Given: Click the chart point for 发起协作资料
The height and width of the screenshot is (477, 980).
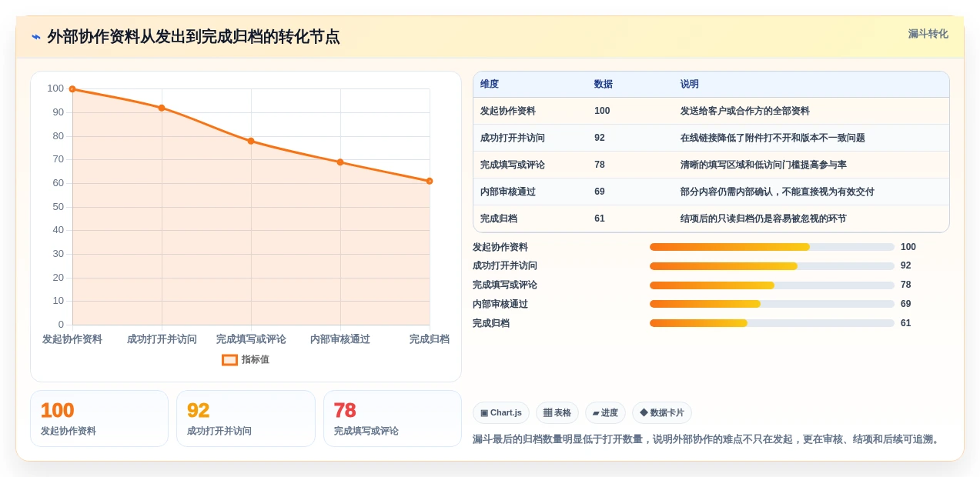Looking at the screenshot, I should tap(72, 89).
